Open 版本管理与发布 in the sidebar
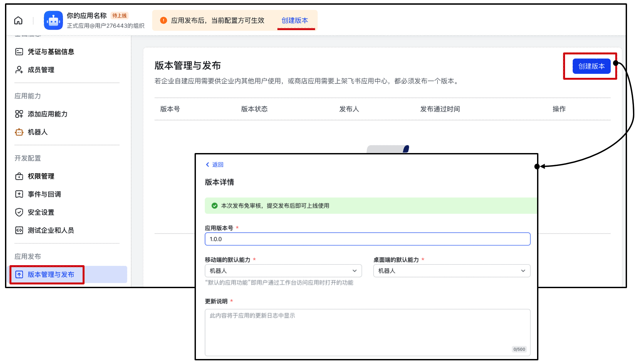The image size is (639, 364). coord(51,274)
